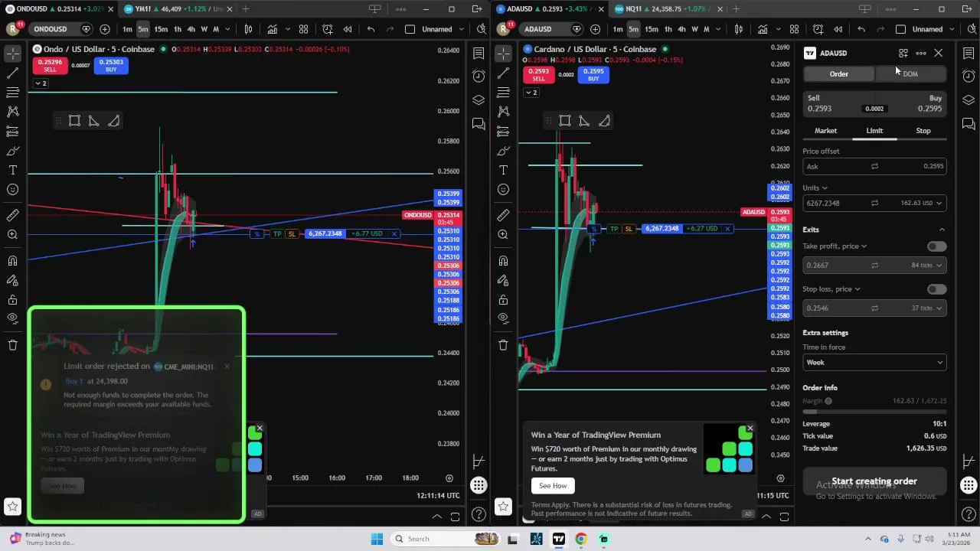Open candlestick chart type in ADAUSD toolbar
The width and height of the screenshot is (980, 551).
point(738,29)
